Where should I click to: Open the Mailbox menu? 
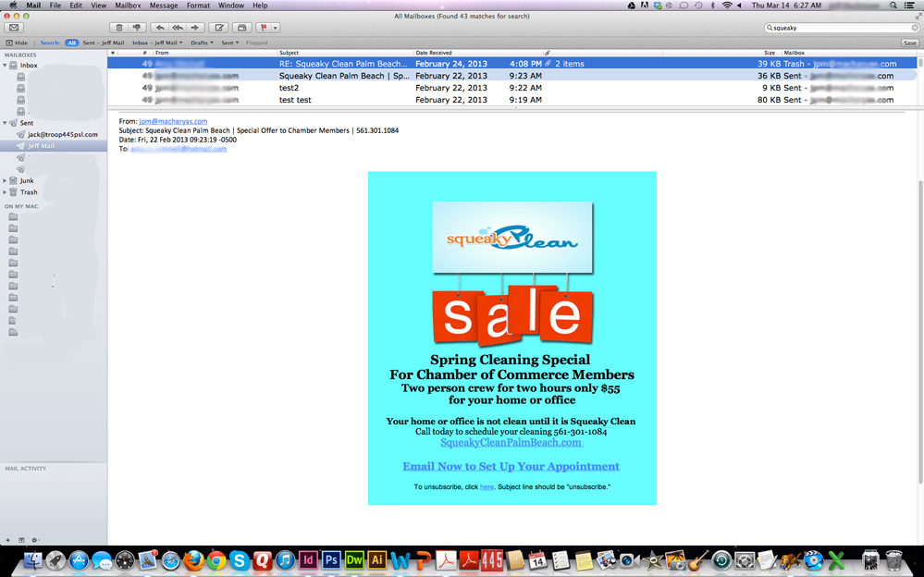coord(128,6)
